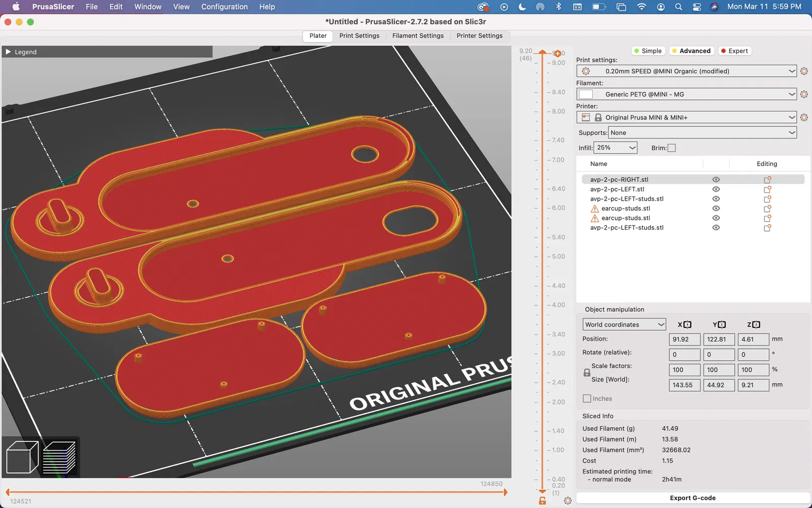Click the gear icon next to Printer preset
Image resolution: width=812 pixels, height=508 pixels.
[x=804, y=117]
